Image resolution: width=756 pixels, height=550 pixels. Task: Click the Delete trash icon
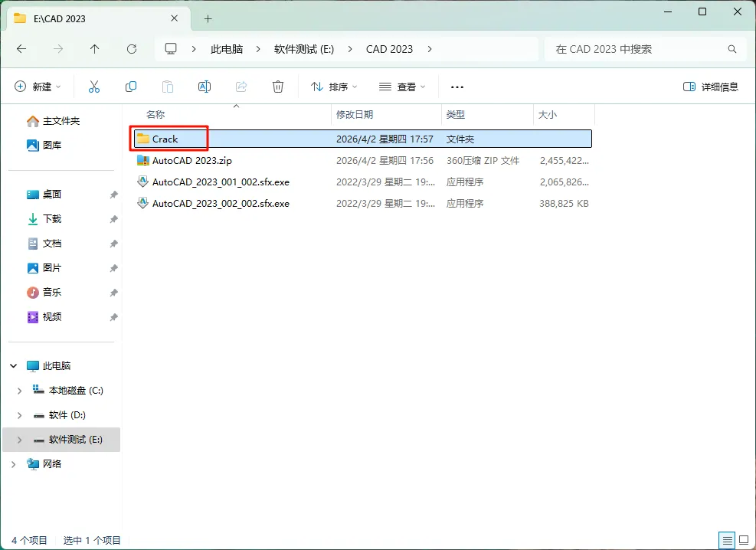click(278, 87)
